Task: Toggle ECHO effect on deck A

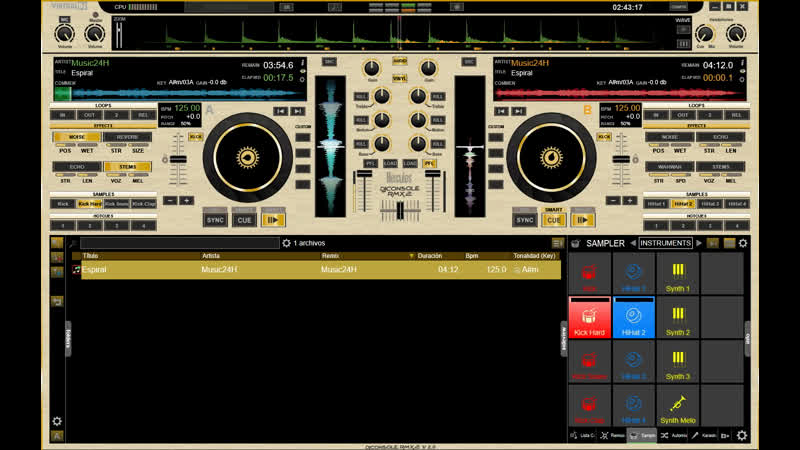Action: tap(77, 167)
